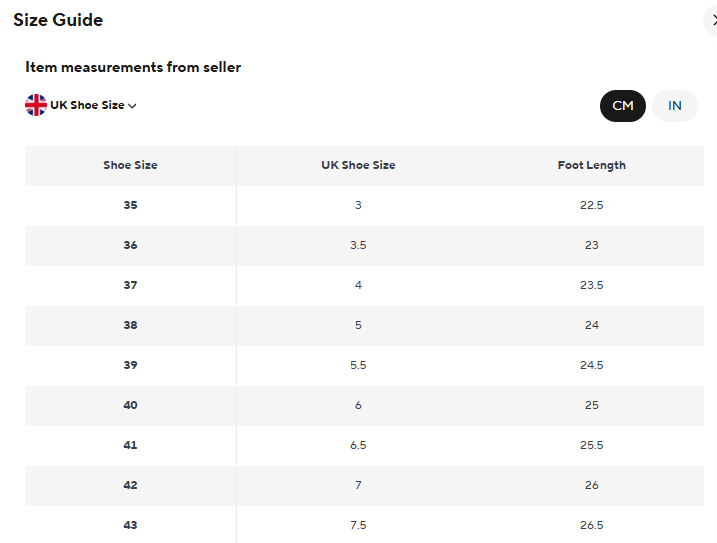Select shoe size 42 row

click(x=364, y=486)
